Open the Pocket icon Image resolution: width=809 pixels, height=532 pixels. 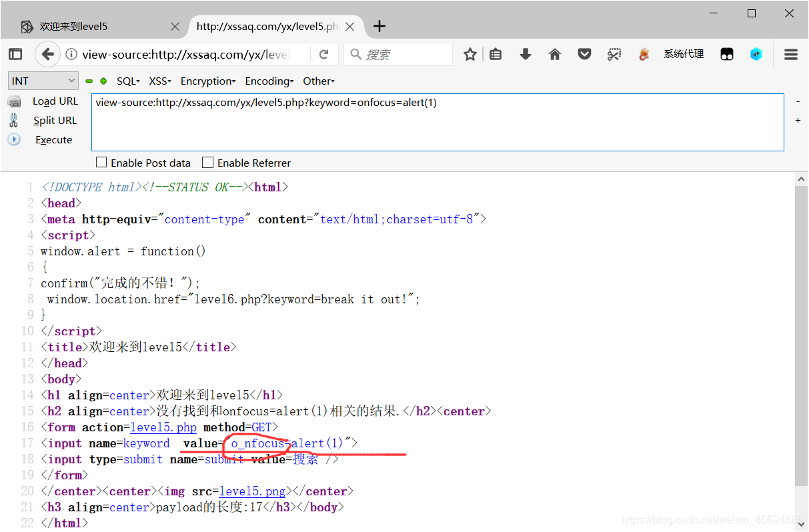click(x=585, y=55)
